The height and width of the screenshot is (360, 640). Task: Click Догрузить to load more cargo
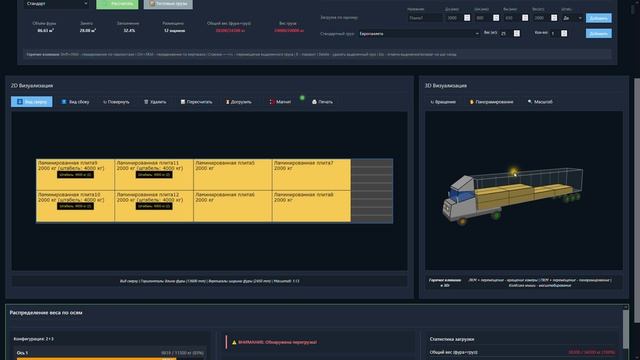(x=239, y=102)
